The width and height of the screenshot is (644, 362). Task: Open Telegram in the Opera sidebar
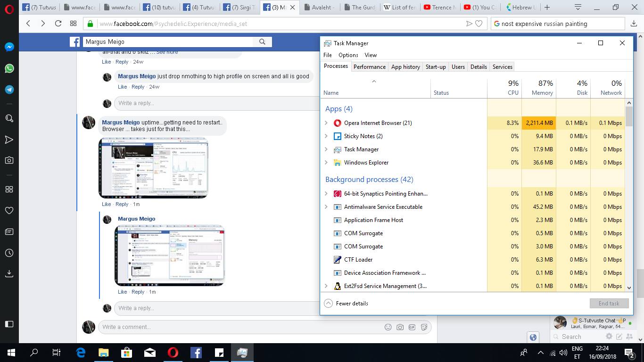click(x=9, y=90)
